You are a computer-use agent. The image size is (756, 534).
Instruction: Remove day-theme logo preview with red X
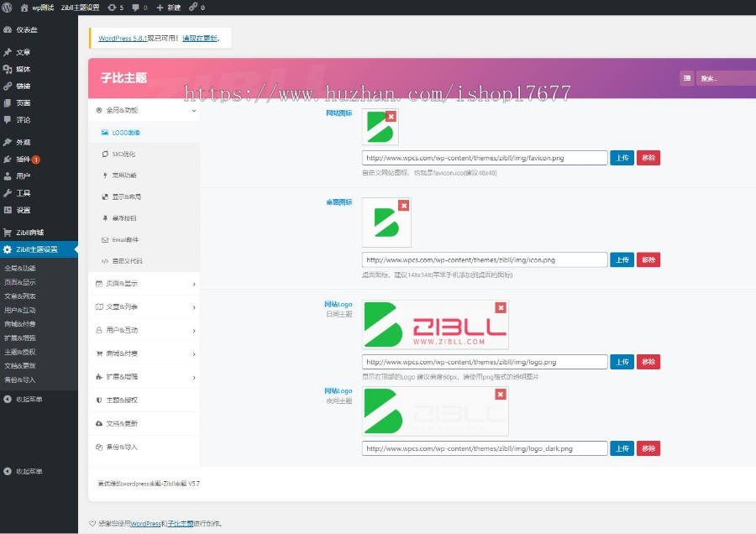coord(501,308)
